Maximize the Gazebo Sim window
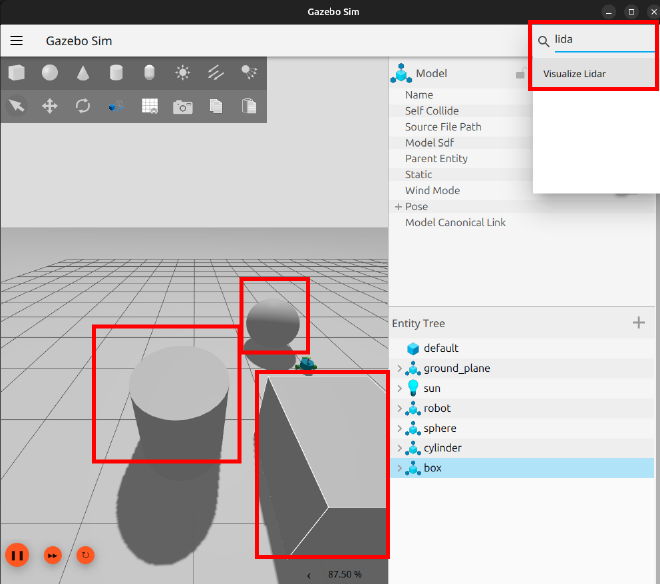Image resolution: width=660 pixels, height=584 pixels. 631,12
